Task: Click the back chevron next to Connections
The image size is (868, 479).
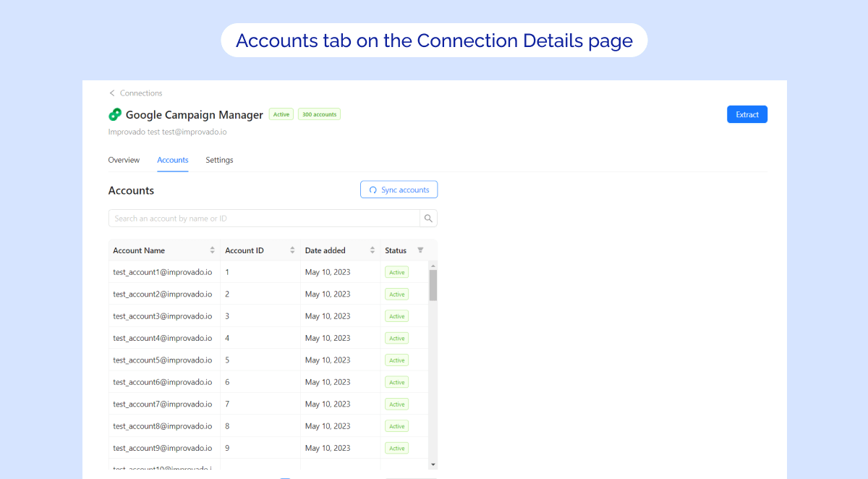Action: coord(112,93)
